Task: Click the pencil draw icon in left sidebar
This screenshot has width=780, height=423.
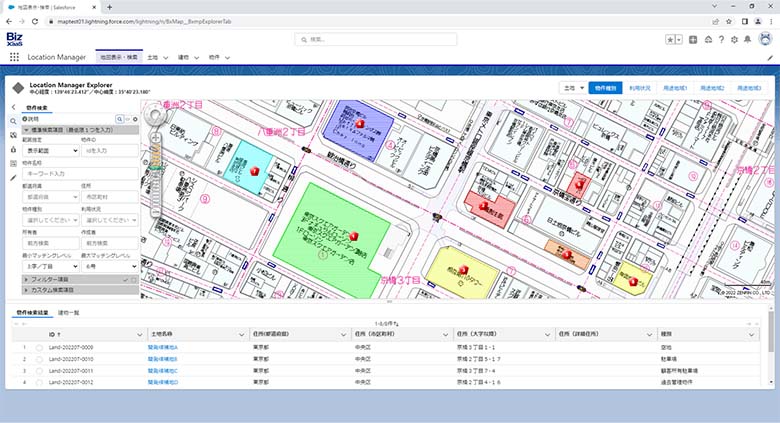Action: (13, 176)
